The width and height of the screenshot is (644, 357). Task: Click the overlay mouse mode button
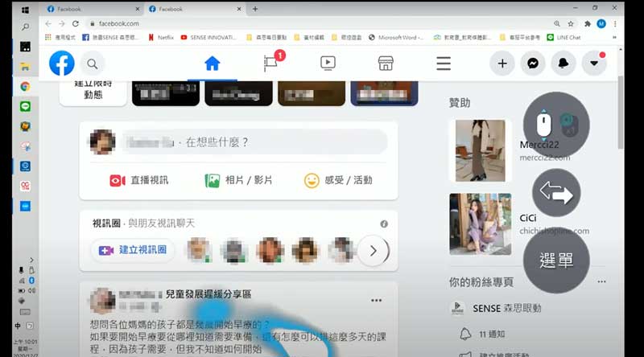pos(556,125)
